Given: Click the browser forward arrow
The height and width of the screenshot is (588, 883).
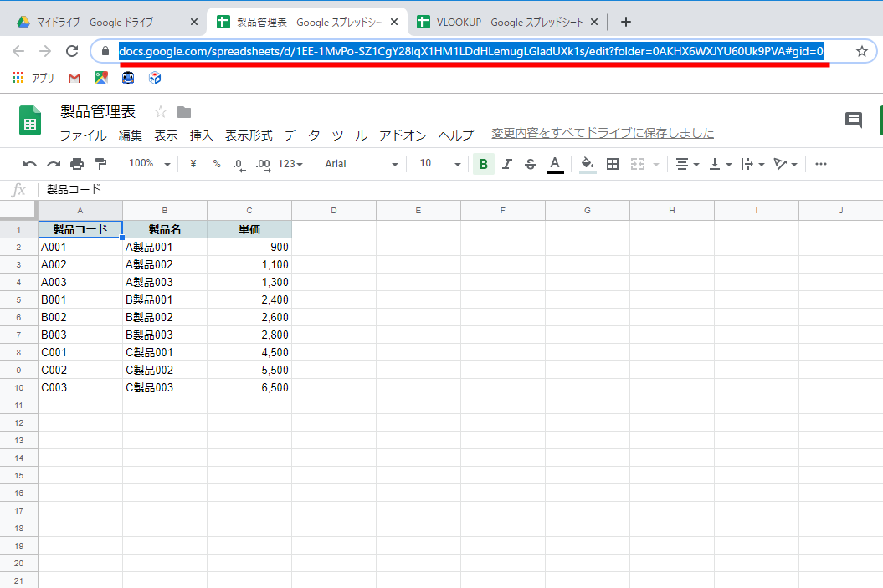Looking at the screenshot, I should pyautogui.click(x=45, y=51).
